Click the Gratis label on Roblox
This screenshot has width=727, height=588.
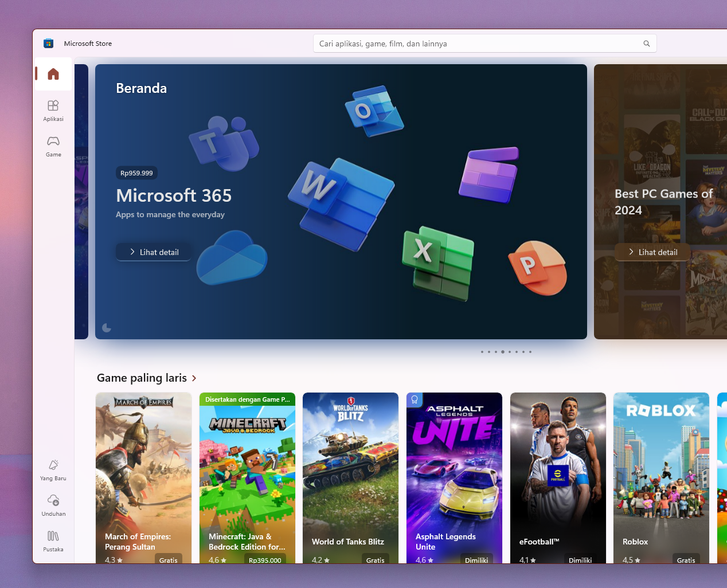tap(686, 560)
